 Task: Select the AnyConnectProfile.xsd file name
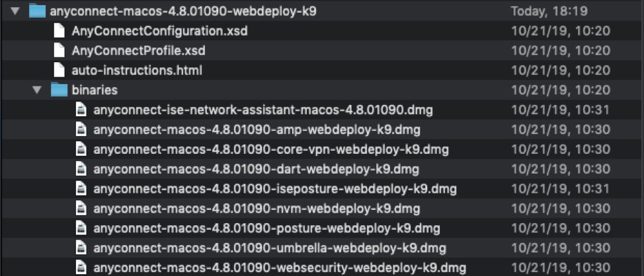pyautogui.click(x=138, y=51)
